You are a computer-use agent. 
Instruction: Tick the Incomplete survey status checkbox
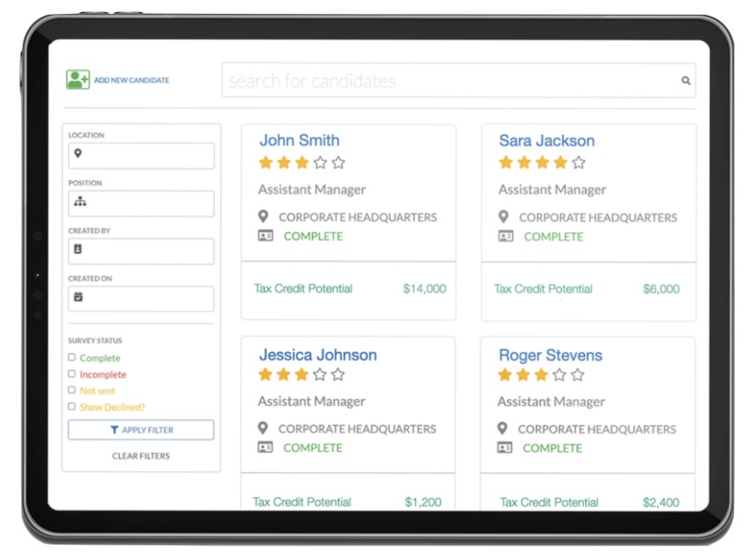[72, 374]
